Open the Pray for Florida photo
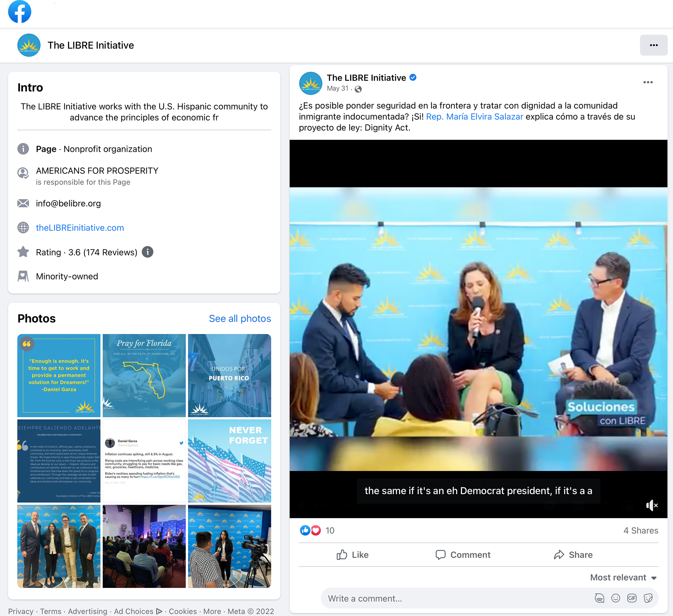 click(x=144, y=375)
